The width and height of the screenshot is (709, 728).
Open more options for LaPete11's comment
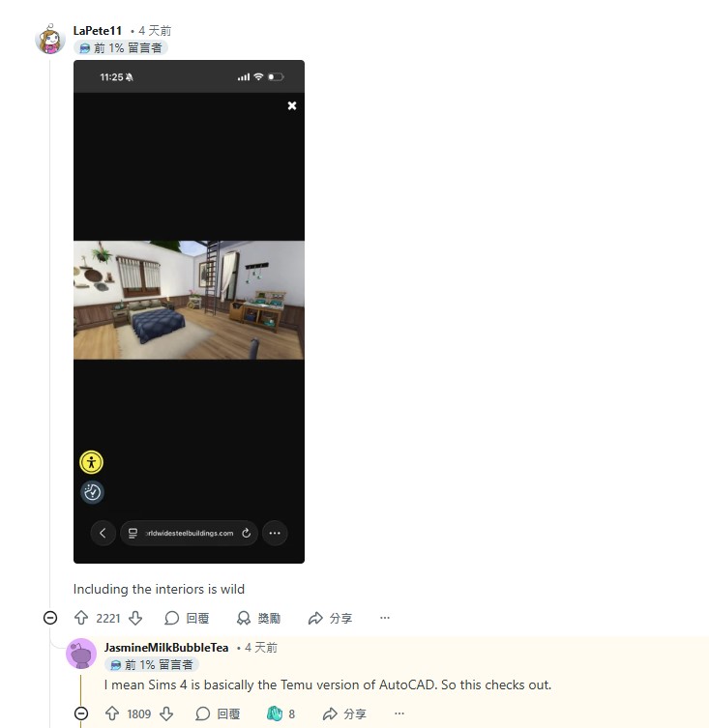pyautogui.click(x=385, y=618)
